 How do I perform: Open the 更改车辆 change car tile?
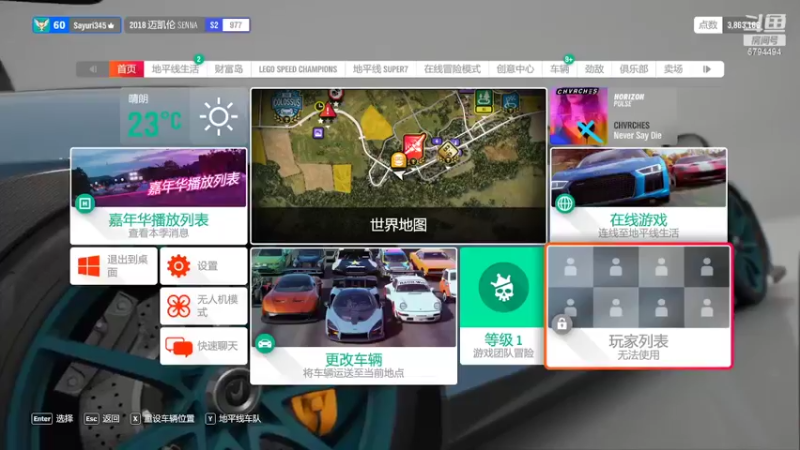(x=354, y=315)
